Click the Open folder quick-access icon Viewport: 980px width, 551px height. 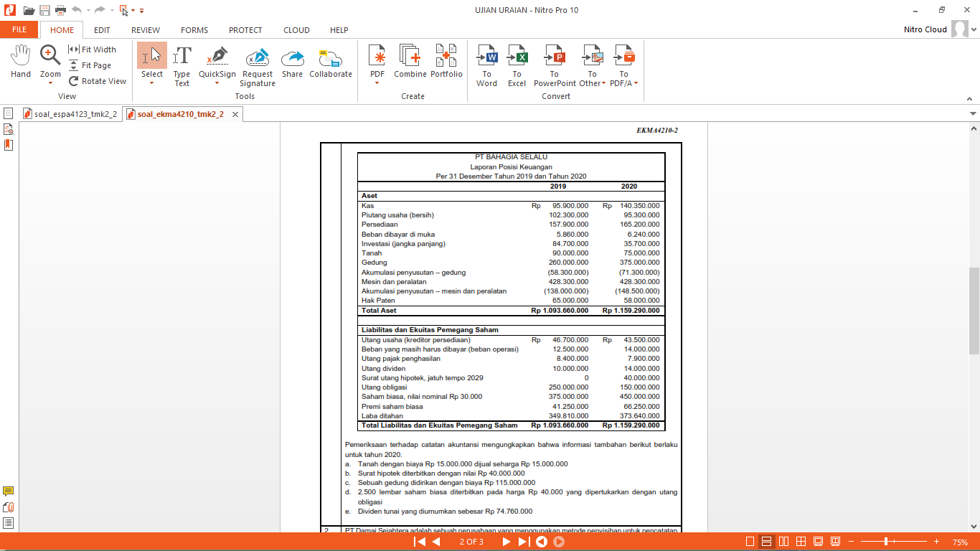tap(29, 10)
